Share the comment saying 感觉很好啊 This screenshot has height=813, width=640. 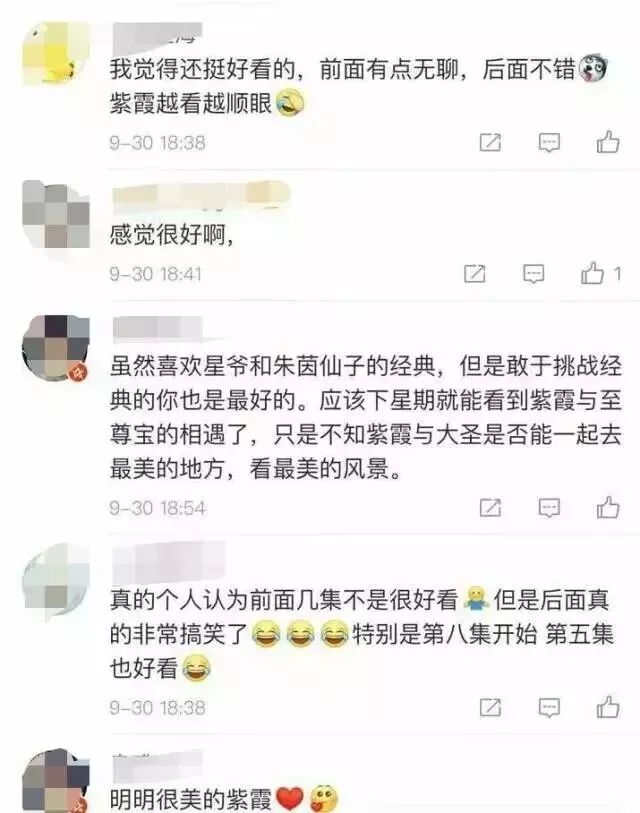click(475, 273)
